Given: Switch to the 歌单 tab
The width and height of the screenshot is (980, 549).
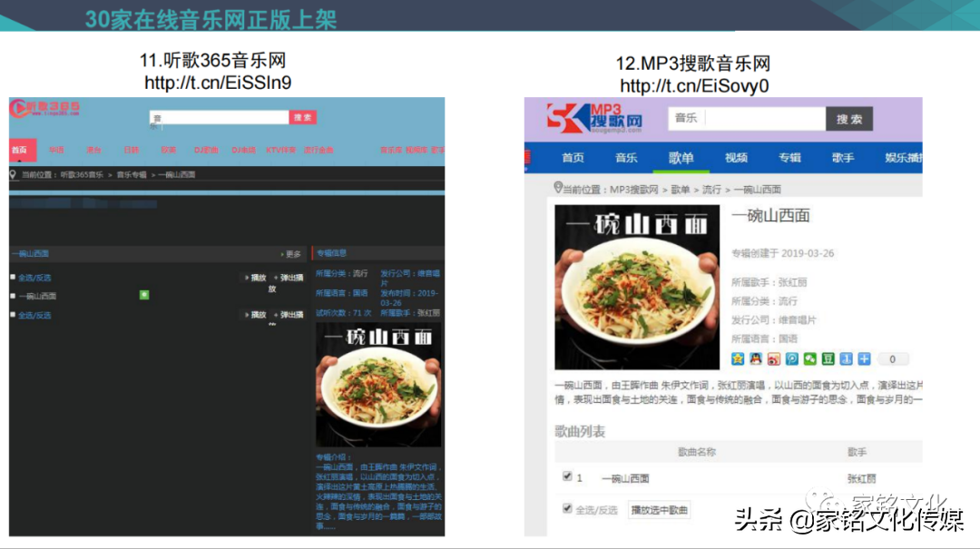Looking at the screenshot, I should tap(681, 157).
